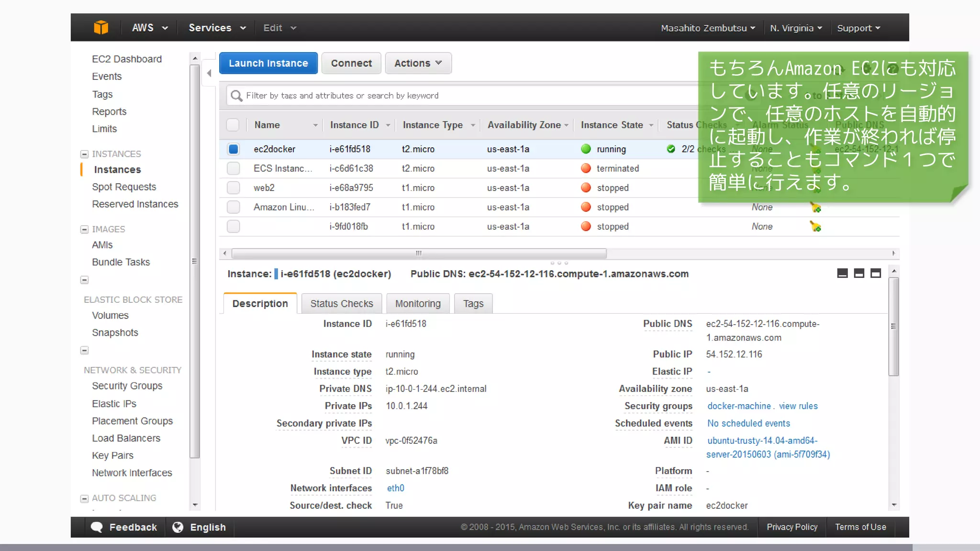This screenshot has width=980, height=551.
Task: Click the Connect button
Action: tap(351, 63)
